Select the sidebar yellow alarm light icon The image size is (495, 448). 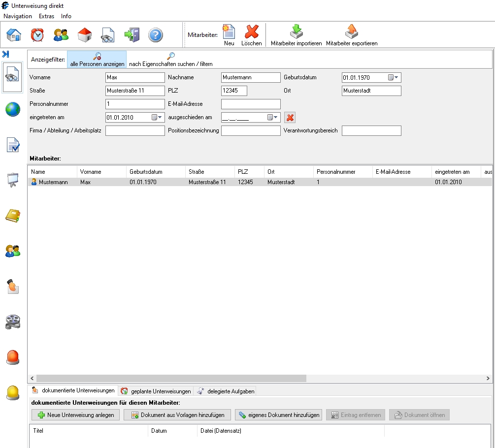[x=13, y=393]
